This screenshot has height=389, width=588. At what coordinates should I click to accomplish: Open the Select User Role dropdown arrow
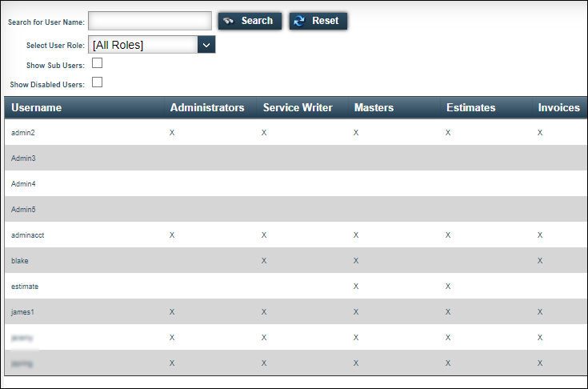tap(206, 45)
